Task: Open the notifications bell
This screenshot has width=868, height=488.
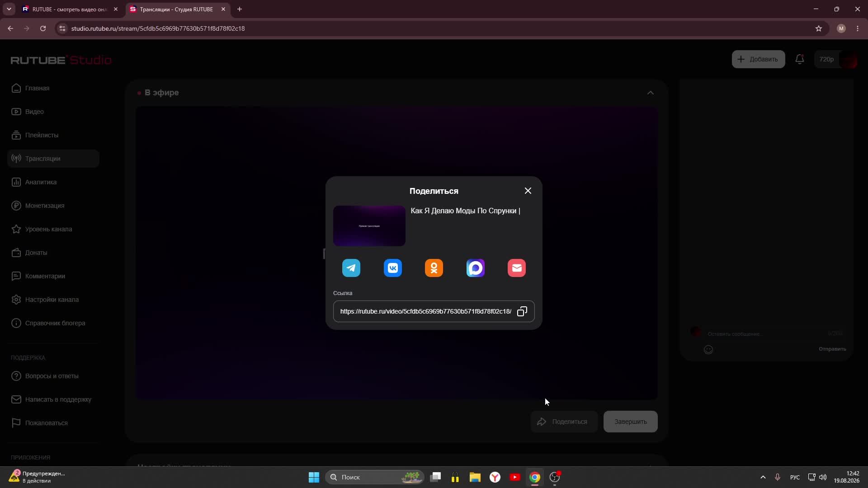Action: 800,59
